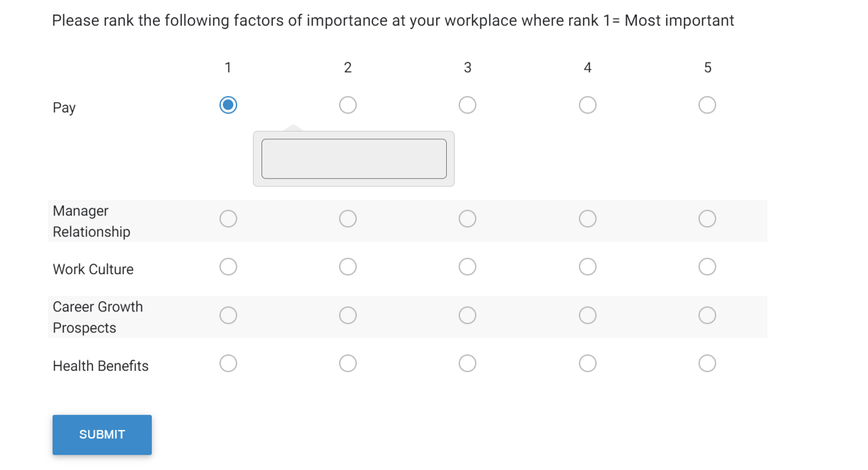This screenshot has height=470, width=868.
Task: Select rank 1 for Manager Relationship
Action: point(228,218)
